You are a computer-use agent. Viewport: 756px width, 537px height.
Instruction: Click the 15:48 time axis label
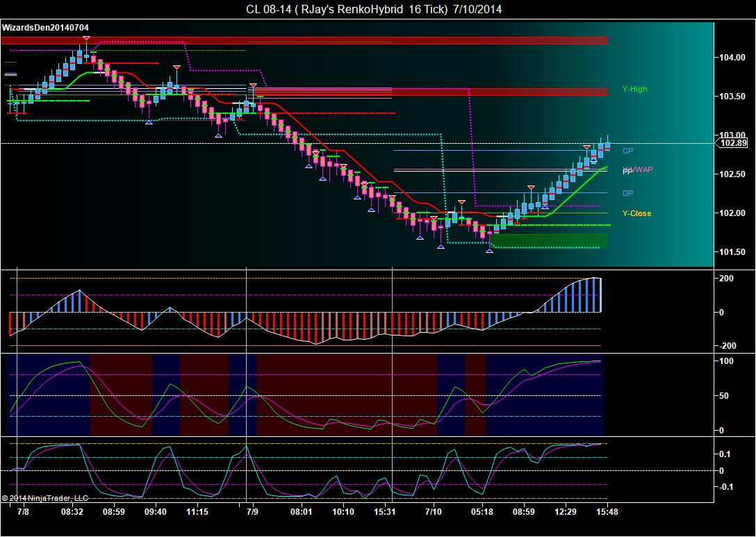[x=607, y=511]
